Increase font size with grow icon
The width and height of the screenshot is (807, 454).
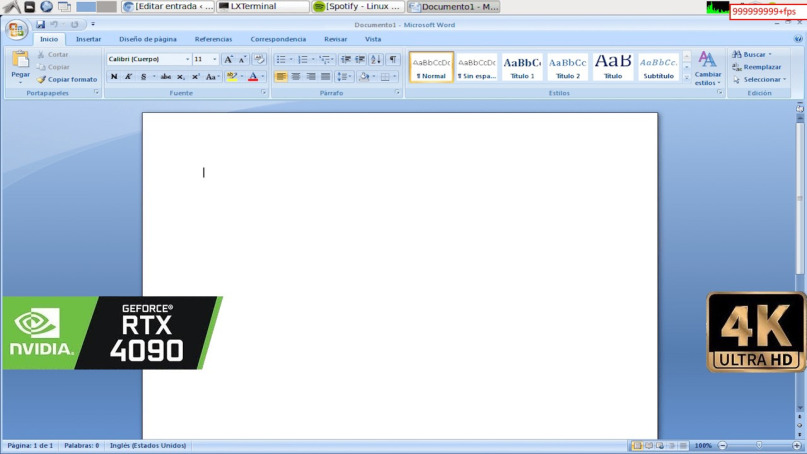(228, 59)
